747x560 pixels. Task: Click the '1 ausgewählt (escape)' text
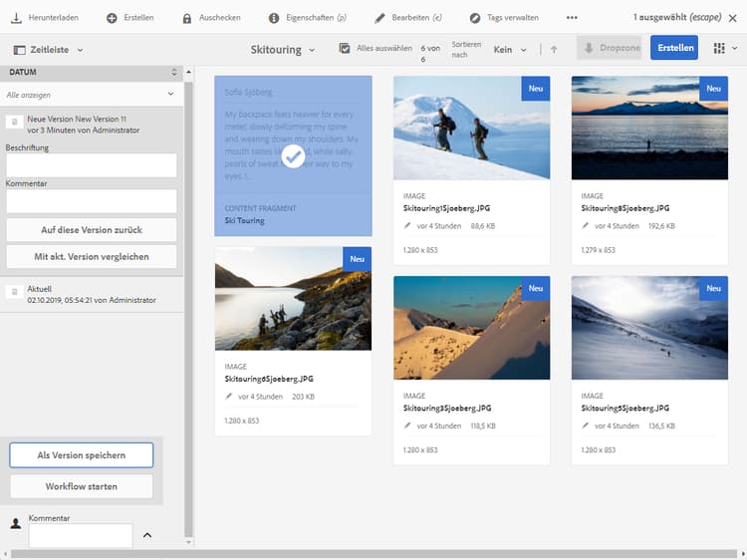677,18
